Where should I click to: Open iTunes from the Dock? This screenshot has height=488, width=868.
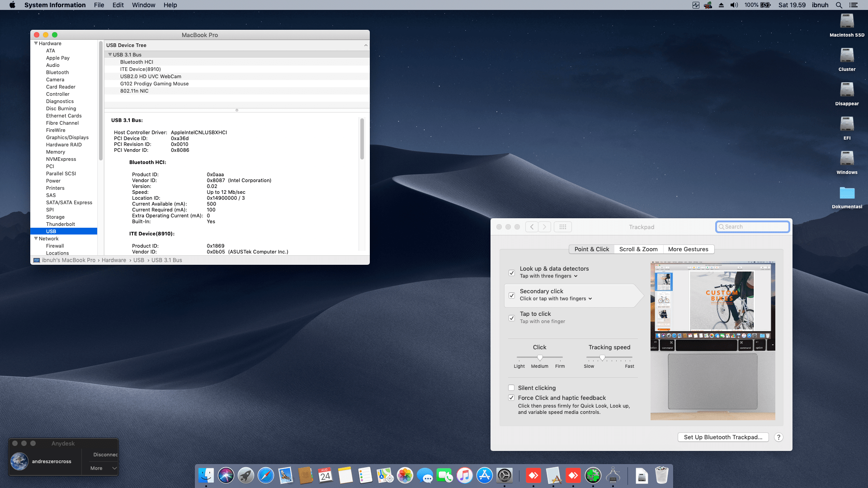pyautogui.click(x=465, y=475)
